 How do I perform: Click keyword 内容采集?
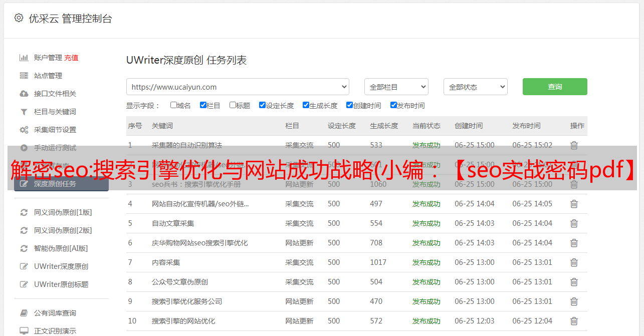(166, 262)
